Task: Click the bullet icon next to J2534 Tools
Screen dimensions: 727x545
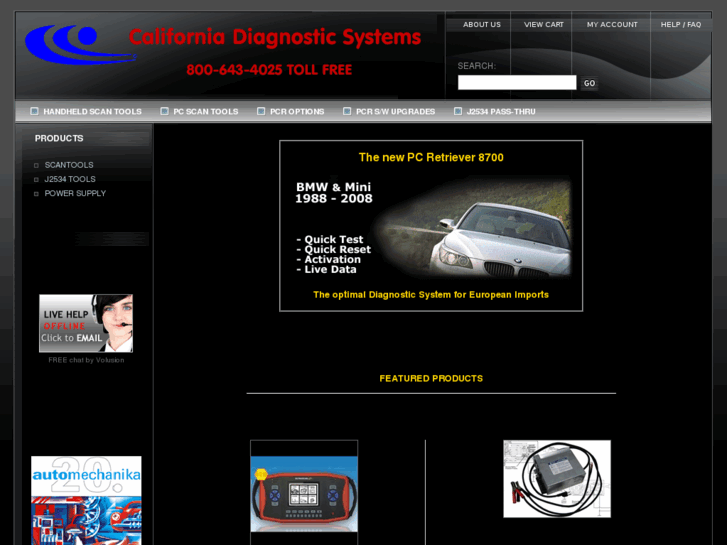Action: pos(36,180)
